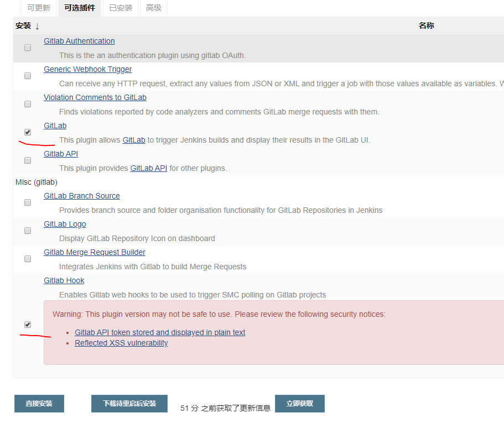Check the GitLab Logo checkbox
This screenshot has height=423, width=504.
[x=28, y=231]
